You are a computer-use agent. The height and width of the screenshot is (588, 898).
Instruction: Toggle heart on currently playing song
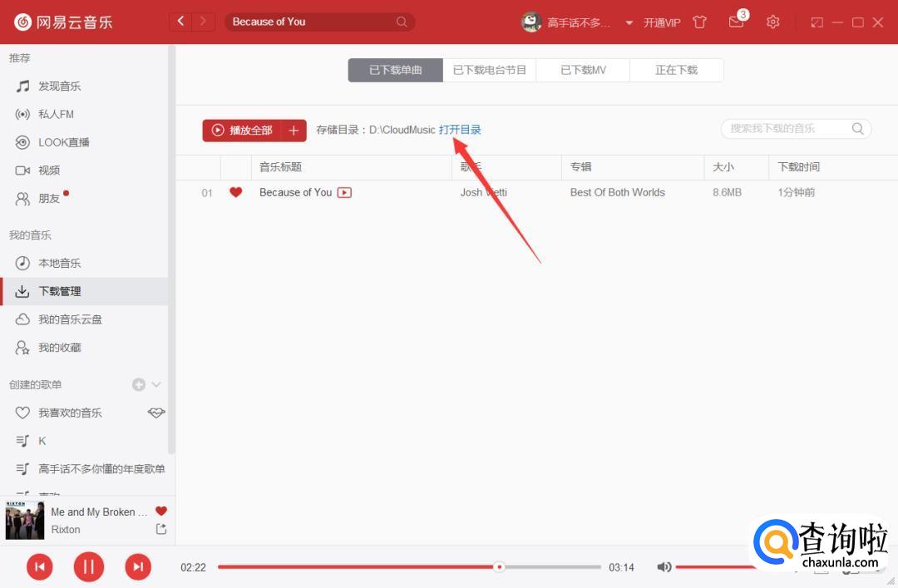click(161, 511)
